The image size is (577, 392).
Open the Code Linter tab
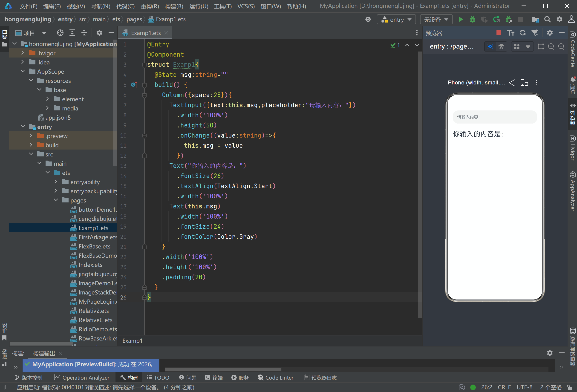tap(275, 378)
